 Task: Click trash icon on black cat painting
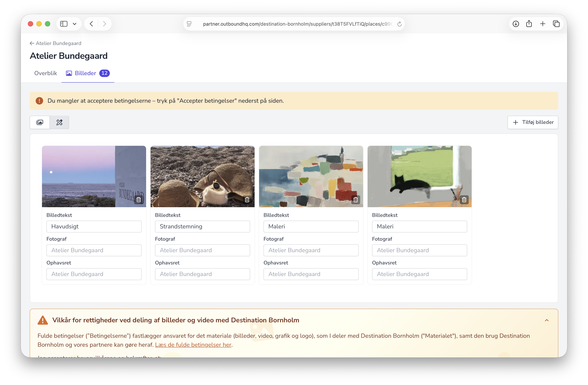pyautogui.click(x=464, y=200)
